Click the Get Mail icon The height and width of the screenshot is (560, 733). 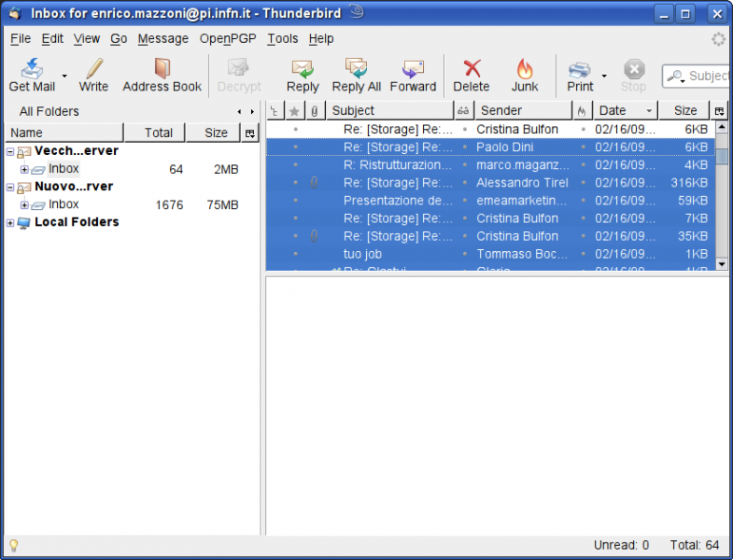[32, 68]
